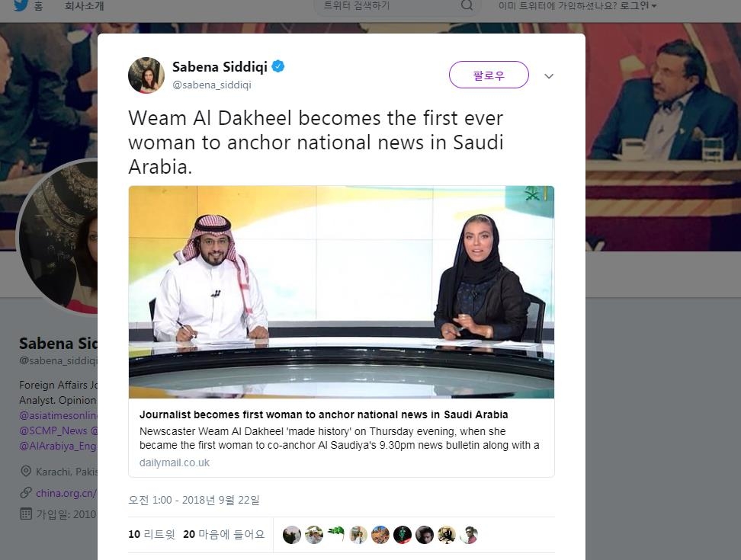
Task: Click the tweet timestamp 2018년 9월 22일
Action: click(x=194, y=500)
